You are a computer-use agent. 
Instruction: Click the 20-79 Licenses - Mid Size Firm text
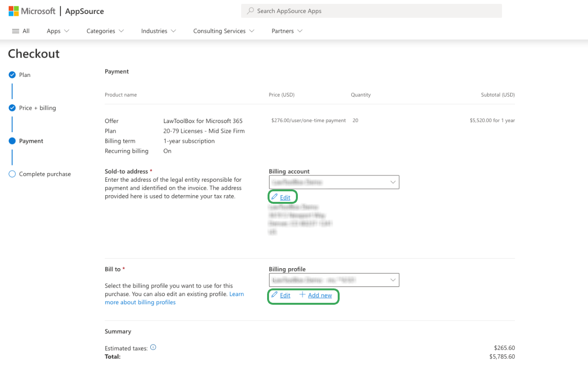coord(204,131)
